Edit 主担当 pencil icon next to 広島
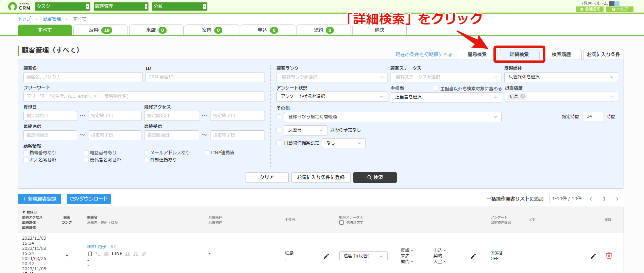This screenshot has width=644, height=273. pos(326,256)
